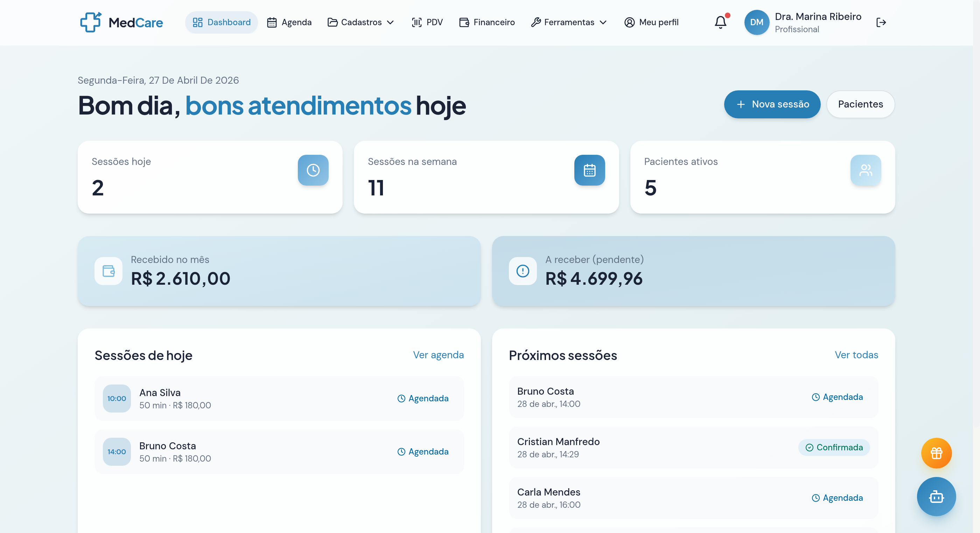Open the chatbot assistant floating button
Screen dimensions: 980x533
[x=936, y=497]
